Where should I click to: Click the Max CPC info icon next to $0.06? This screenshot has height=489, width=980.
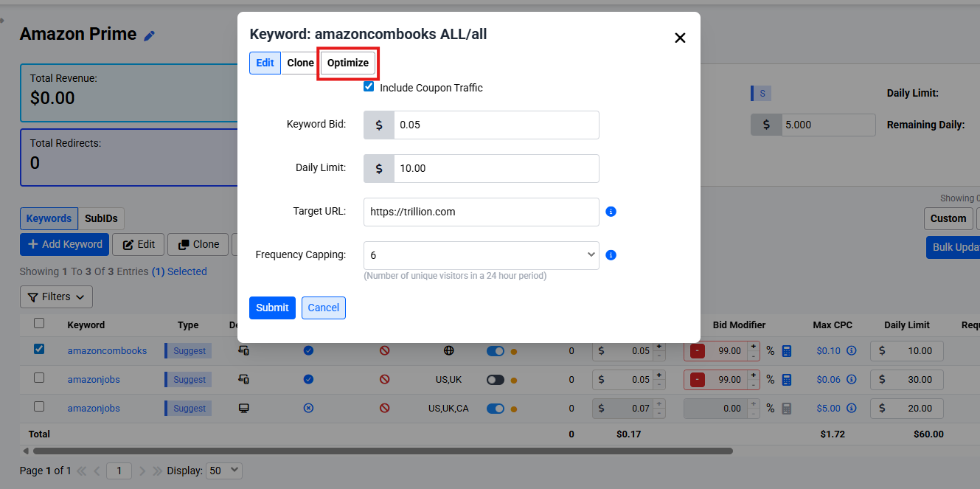pos(852,380)
